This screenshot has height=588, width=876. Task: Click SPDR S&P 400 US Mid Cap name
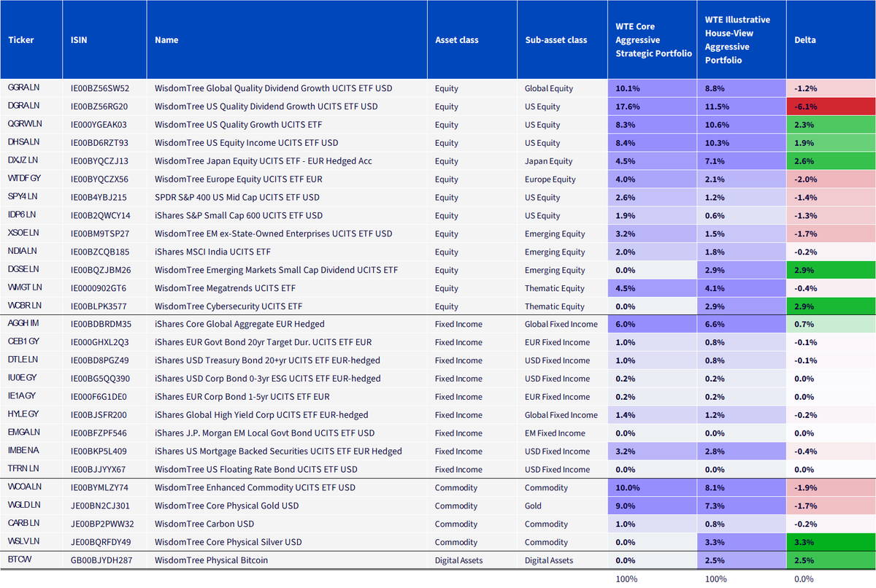(x=239, y=198)
